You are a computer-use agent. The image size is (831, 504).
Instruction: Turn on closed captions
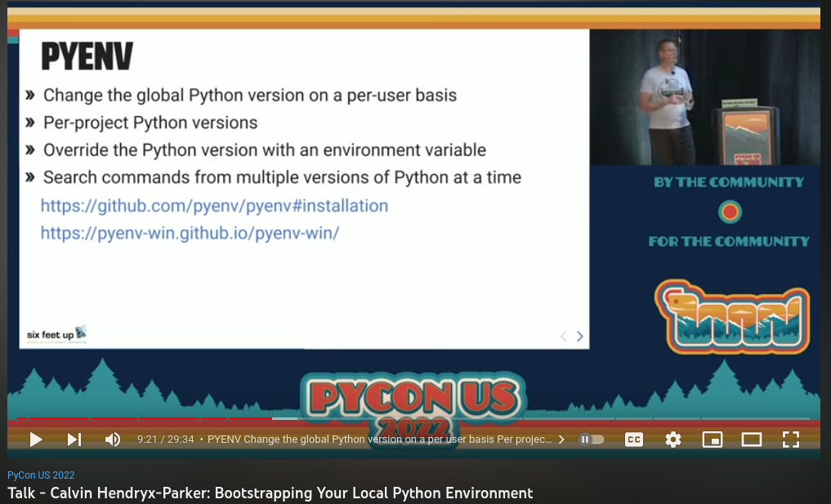(633, 439)
